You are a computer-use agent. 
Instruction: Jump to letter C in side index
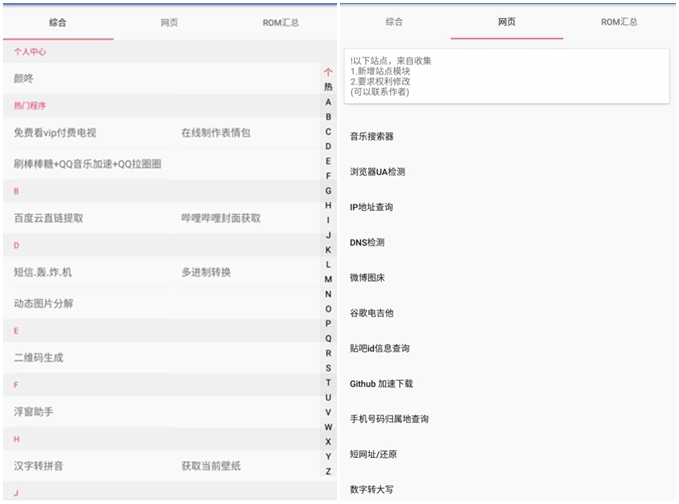(328, 131)
